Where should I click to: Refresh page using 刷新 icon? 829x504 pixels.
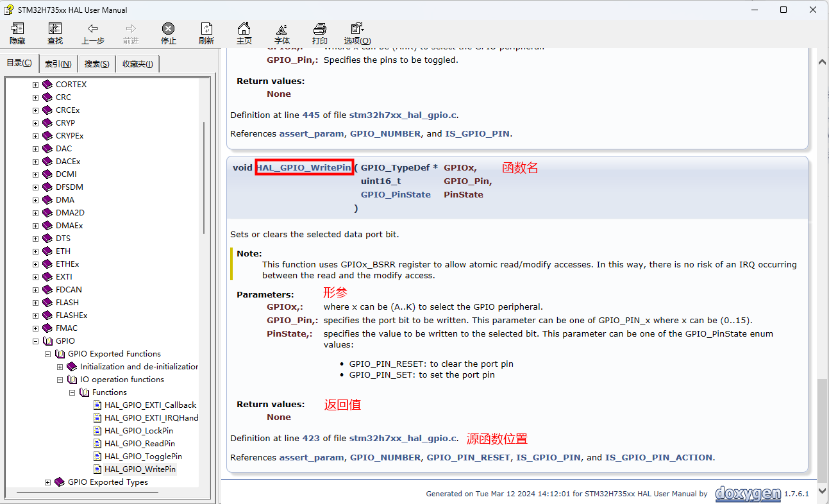206,29
